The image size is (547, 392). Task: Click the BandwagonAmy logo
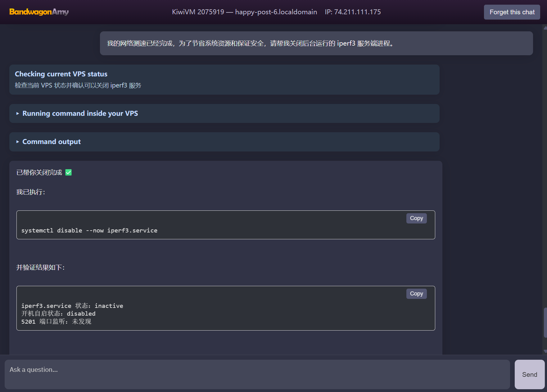coord(39,12)
